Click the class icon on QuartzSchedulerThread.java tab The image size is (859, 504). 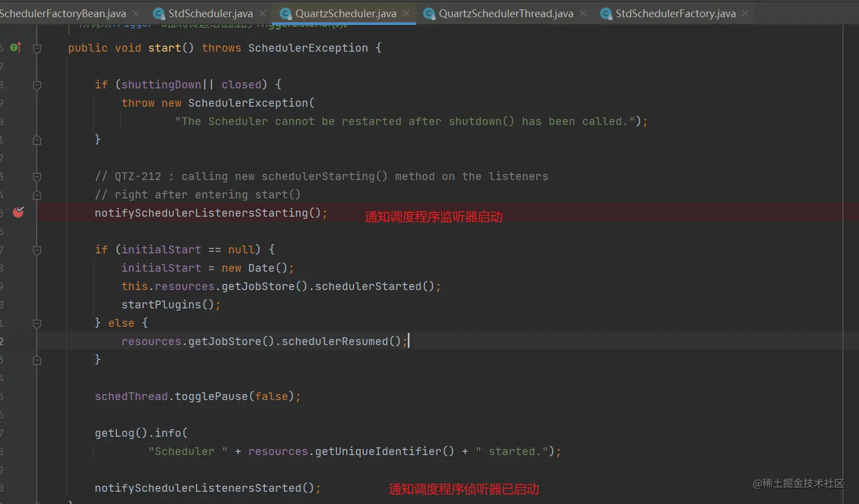(429, 14)
